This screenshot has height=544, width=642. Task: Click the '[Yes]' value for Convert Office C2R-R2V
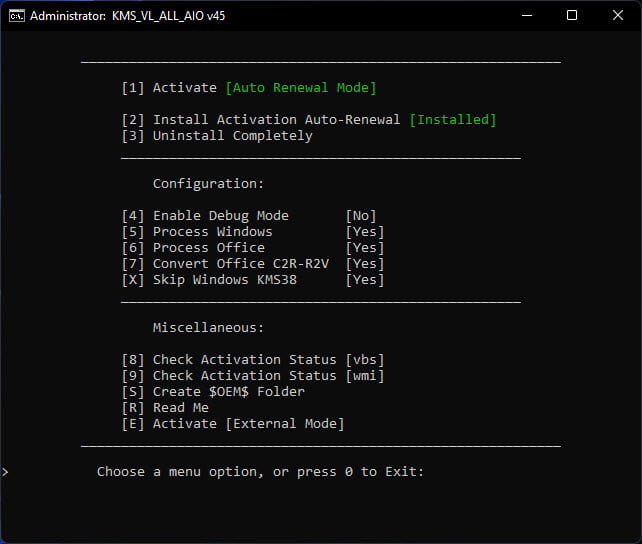pos(365,264)
